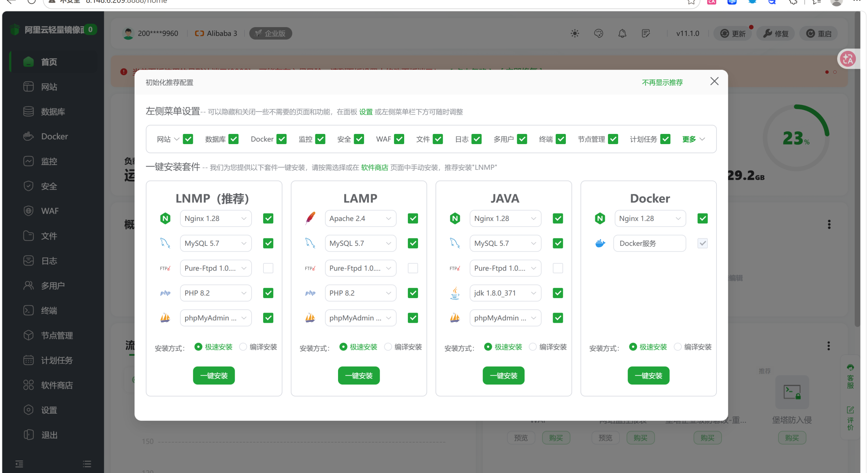Click 一键安装 for LAMP
Image resolution: width=868 pixels, height=473 pixels.
click(359, 375)
